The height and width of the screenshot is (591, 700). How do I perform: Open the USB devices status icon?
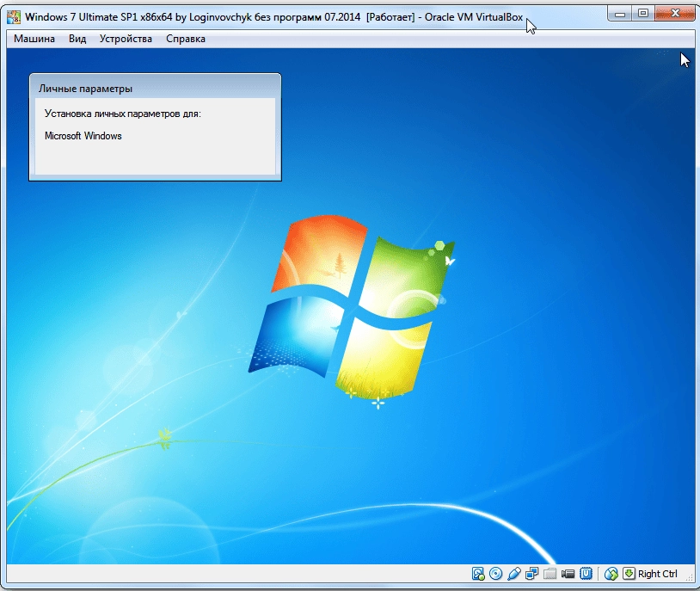click(514, 574)
